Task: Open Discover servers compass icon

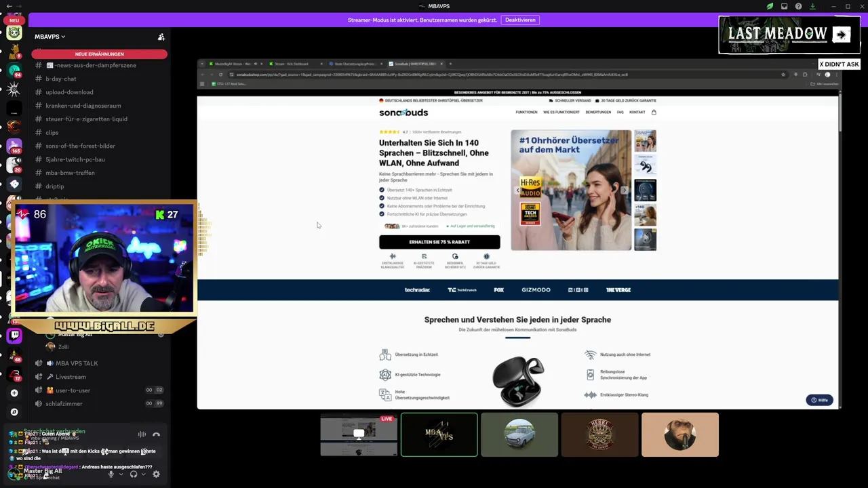Action: point(14,412)
